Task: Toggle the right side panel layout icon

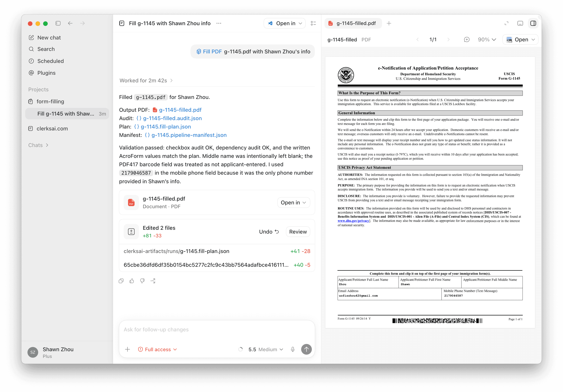Action: (x=533, y=23)
